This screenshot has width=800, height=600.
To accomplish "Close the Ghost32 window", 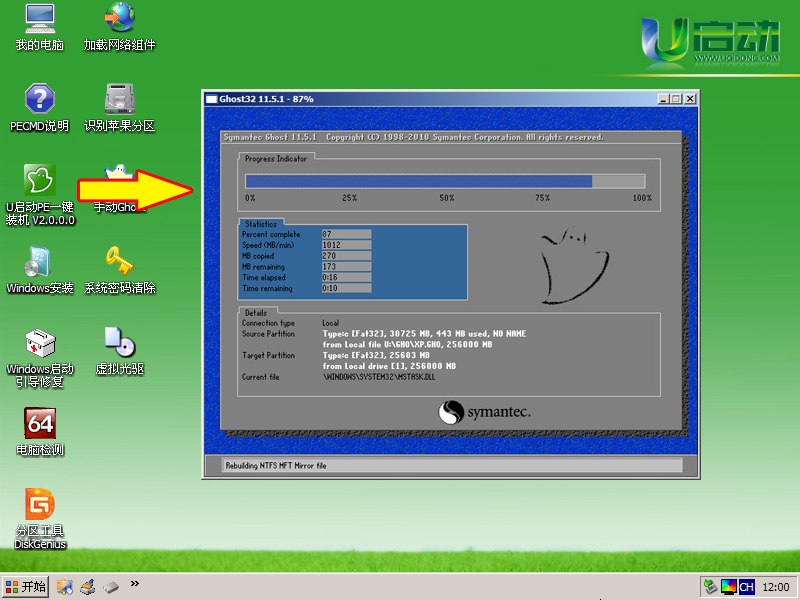I will click(690, 99).
